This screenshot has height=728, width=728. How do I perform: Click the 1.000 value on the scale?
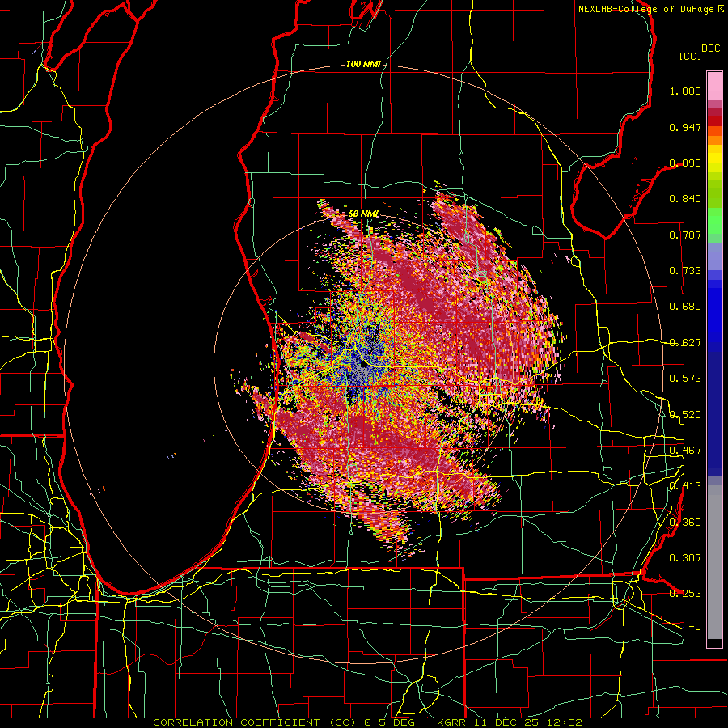point(685,91)
